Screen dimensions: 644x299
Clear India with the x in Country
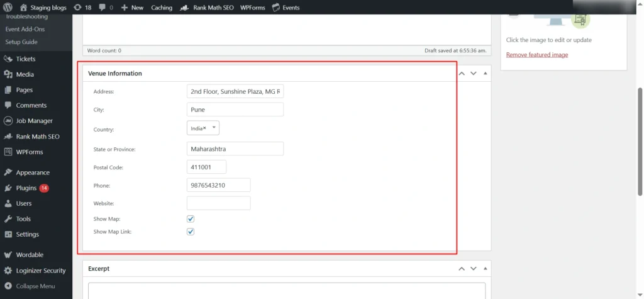point(204,128)
